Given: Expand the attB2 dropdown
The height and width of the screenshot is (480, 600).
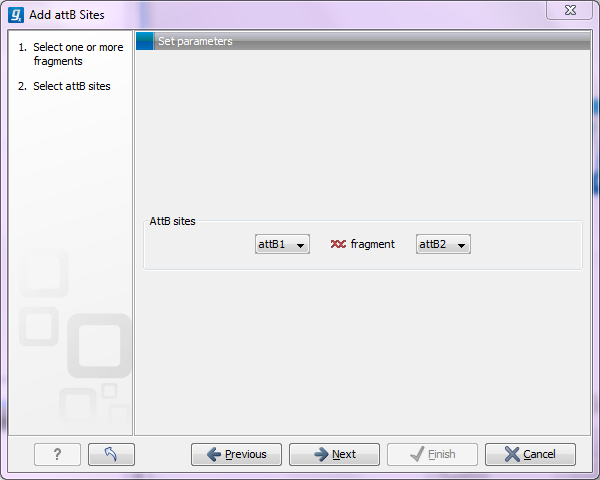Looking at the screenshot, I should pyautogui.click(x=443, y=244).
